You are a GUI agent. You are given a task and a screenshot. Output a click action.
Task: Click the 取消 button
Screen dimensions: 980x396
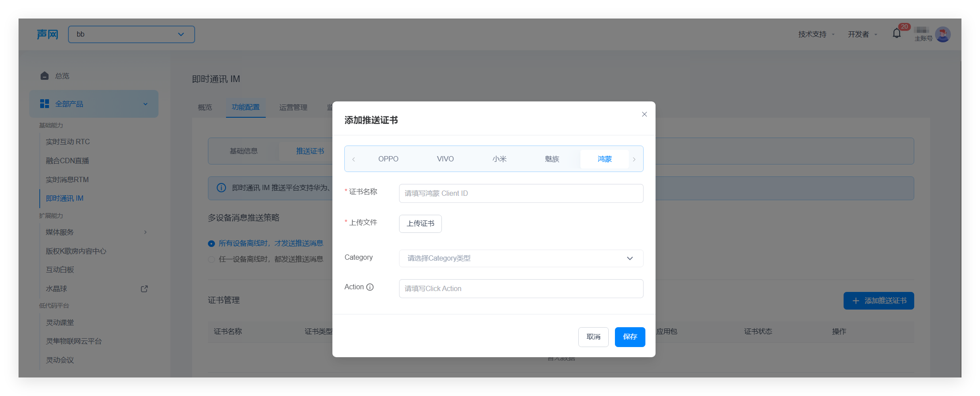(x=593, y=337)
